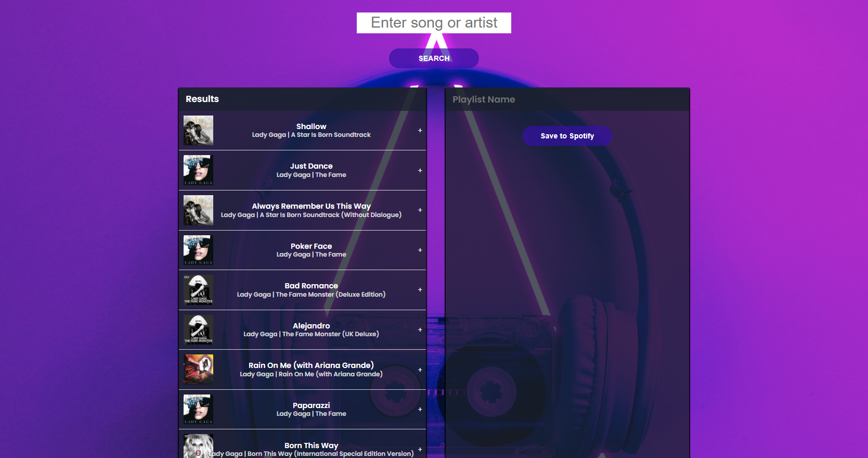
Task: Add Paparazzi using plus icon
Action: pyautogui.click(x=420, y=410)
